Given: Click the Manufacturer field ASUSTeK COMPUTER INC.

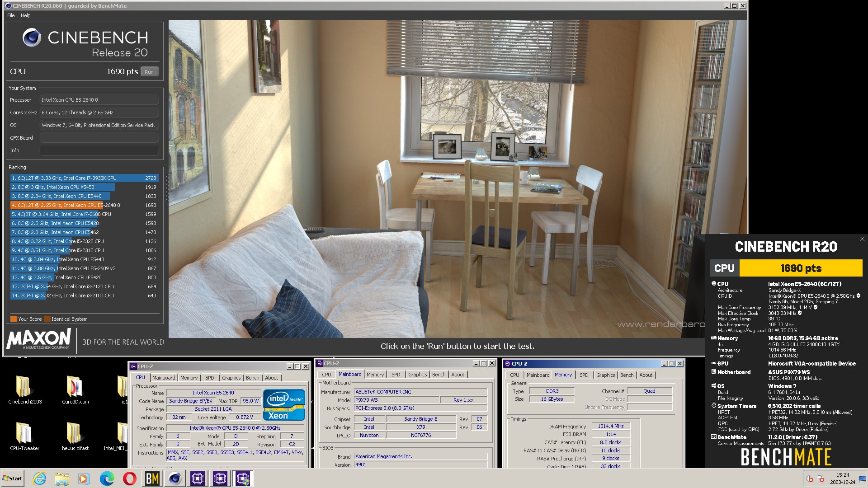Looking at the screenshot, I should tap(420, 392).
